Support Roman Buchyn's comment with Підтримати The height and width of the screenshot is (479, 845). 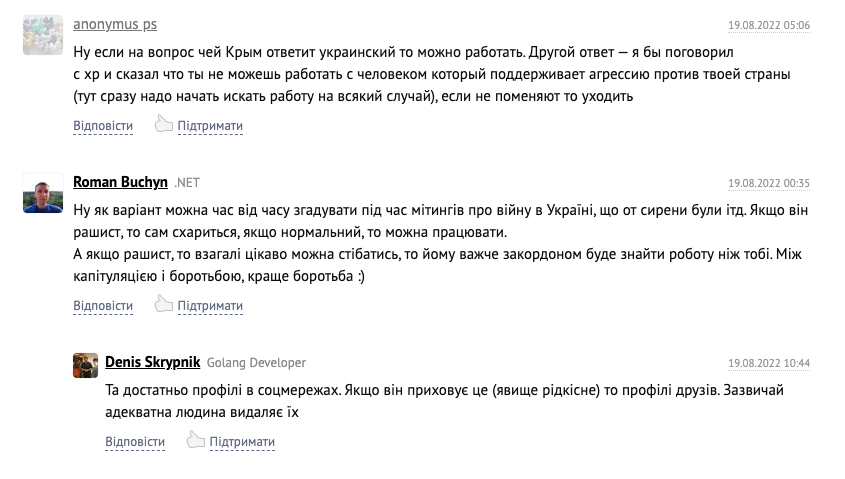pyautogui.click(x=210, y=306)
